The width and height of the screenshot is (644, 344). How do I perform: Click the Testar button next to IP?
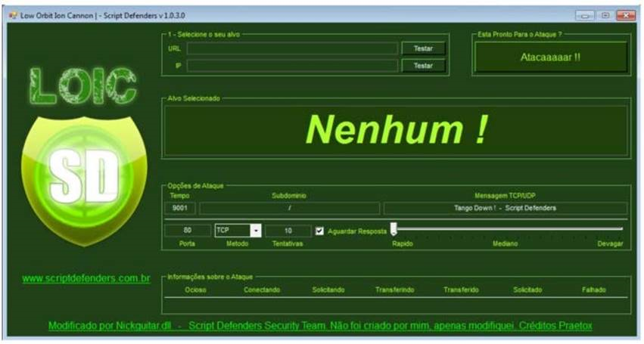423,66
